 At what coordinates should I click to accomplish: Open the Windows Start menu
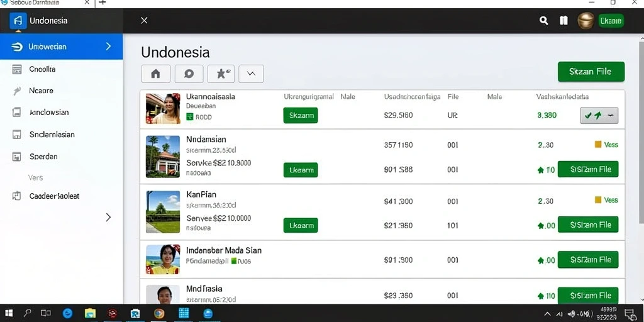pyautogui.click(x=9, y=313)
